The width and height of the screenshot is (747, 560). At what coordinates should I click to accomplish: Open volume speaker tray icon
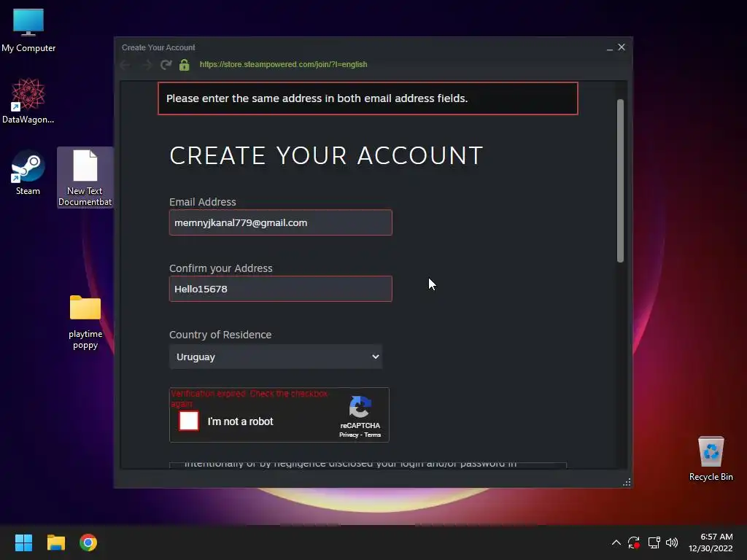click(x=672, y=542)
